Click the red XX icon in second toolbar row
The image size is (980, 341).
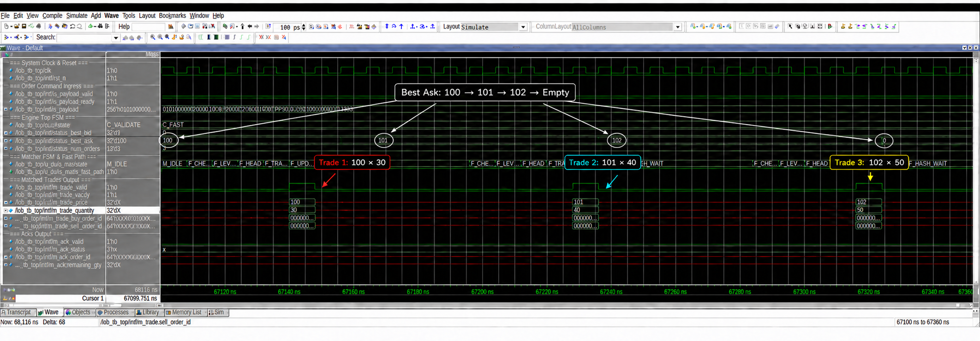pos(261,37)
